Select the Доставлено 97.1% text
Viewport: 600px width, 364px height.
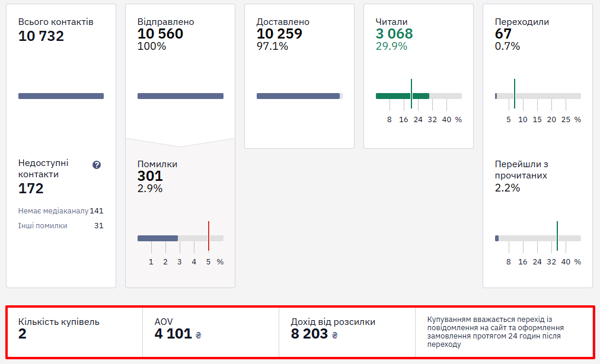click(273, 46)
